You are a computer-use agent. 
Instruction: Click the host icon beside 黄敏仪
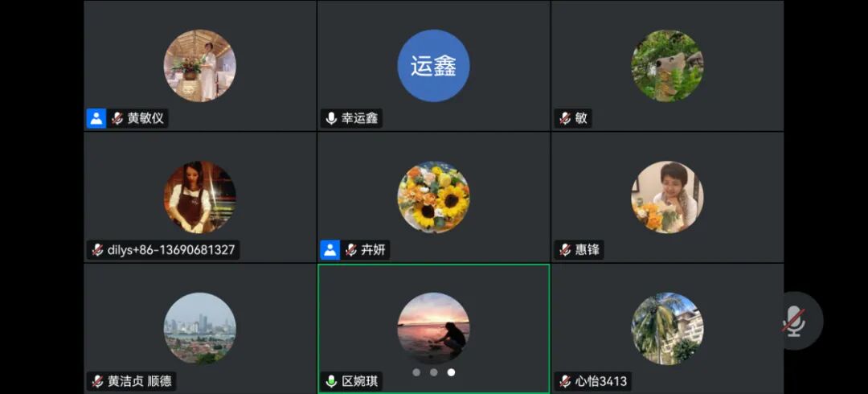pyautogui.click(x=96, y=118)
